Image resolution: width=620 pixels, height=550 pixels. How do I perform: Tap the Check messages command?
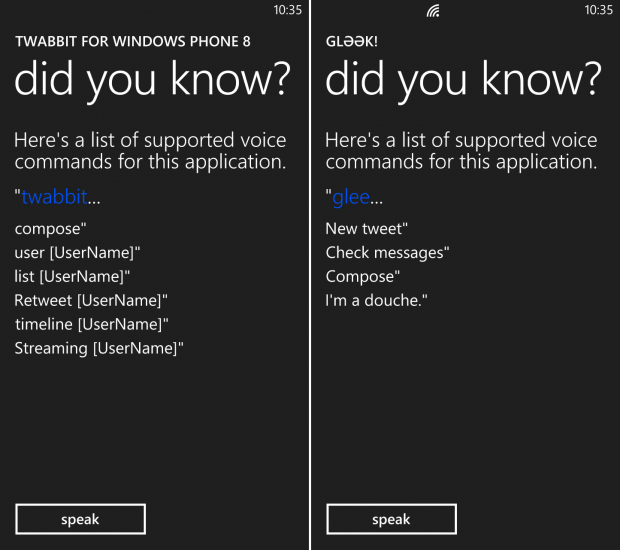pos(387,253)
